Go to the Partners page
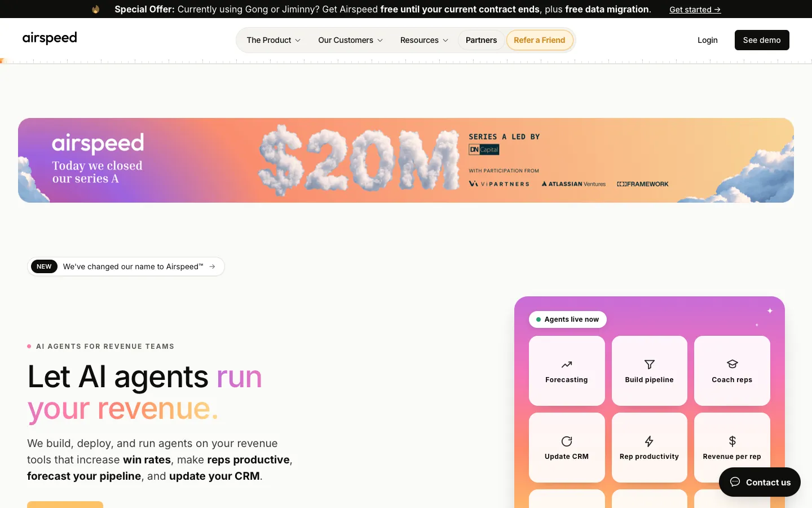Image resolution: width=812 pixels, height=508 pixels. click(481, 40)
